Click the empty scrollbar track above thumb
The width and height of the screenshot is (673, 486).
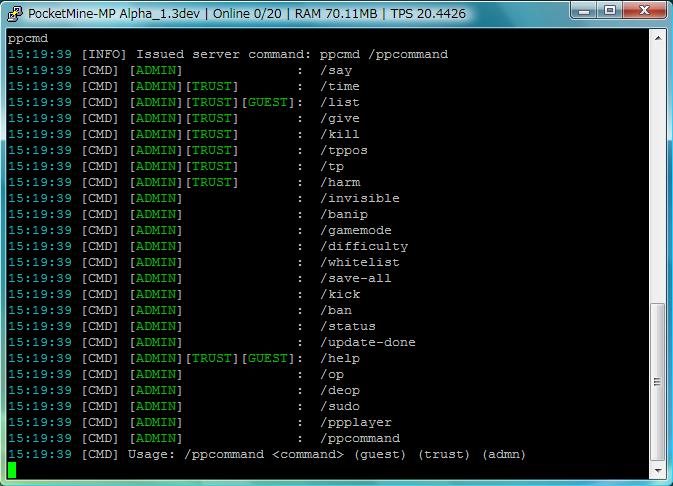[x=658, y=170]
